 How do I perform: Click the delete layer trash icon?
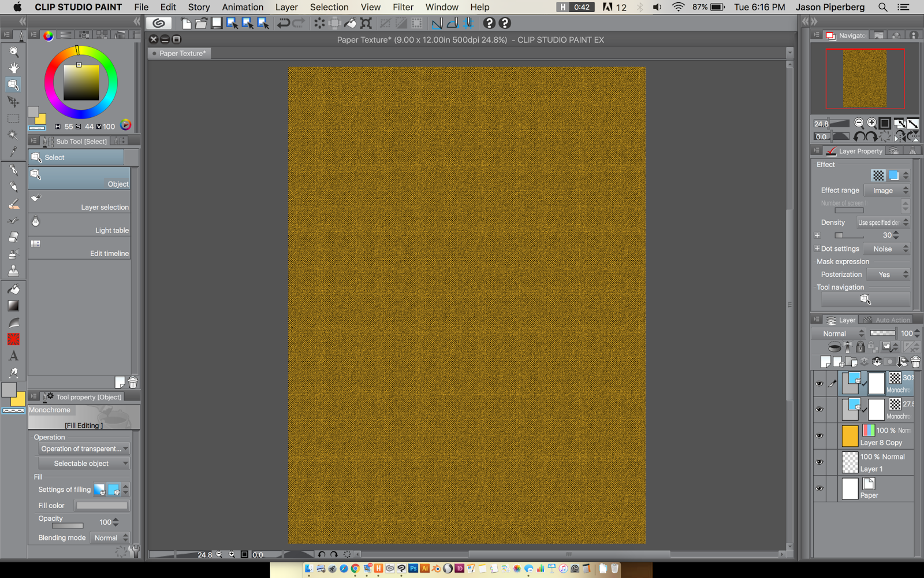pos(915,361)
